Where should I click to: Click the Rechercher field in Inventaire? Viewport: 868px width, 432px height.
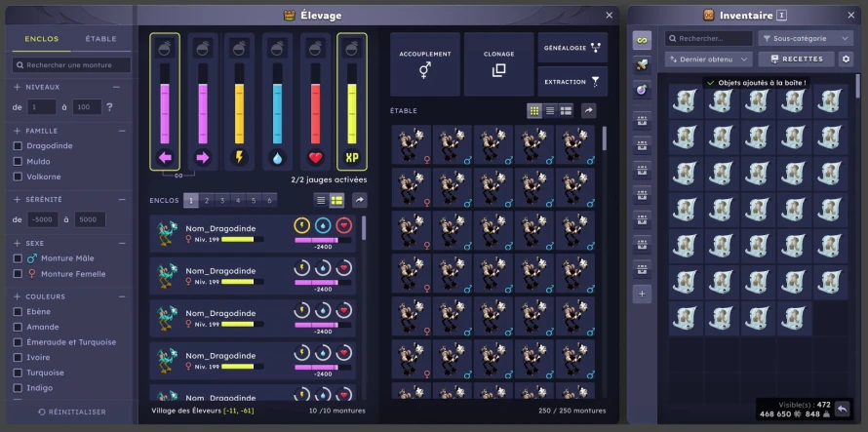click(709, 39)
